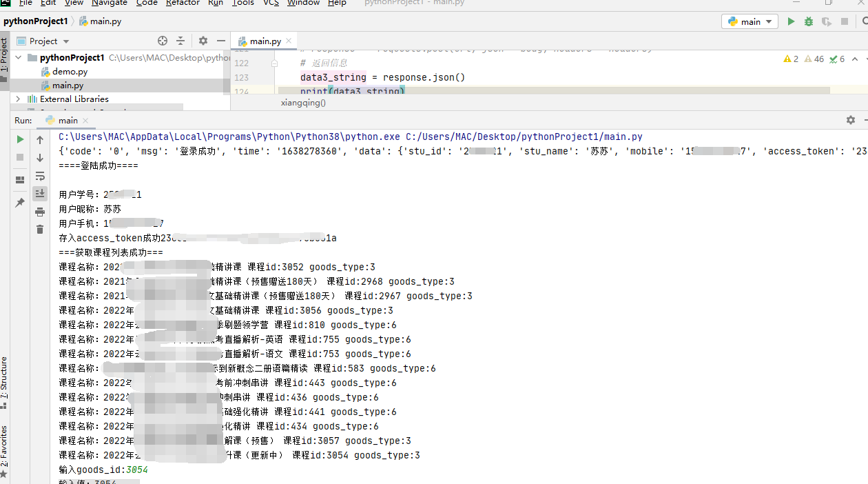Pin the Run tab
This screenshot has width=868, height=484.
coord(20,203)
